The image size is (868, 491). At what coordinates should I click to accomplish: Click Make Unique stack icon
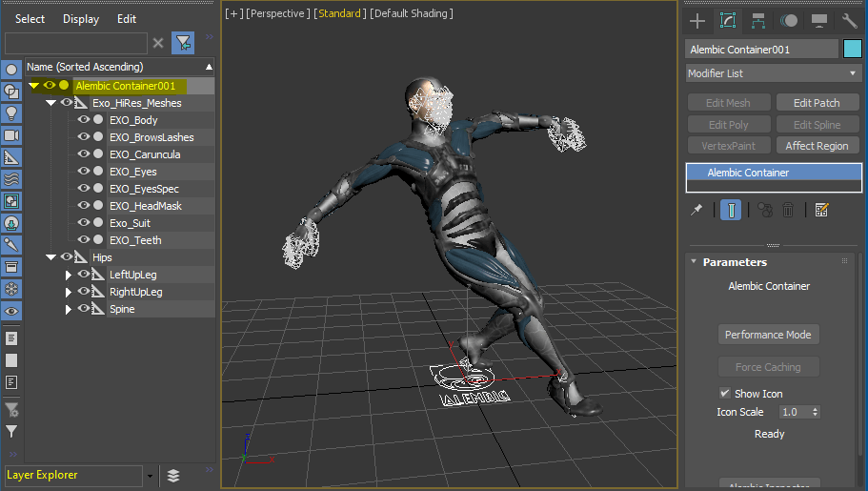click(x=765, y=210)
